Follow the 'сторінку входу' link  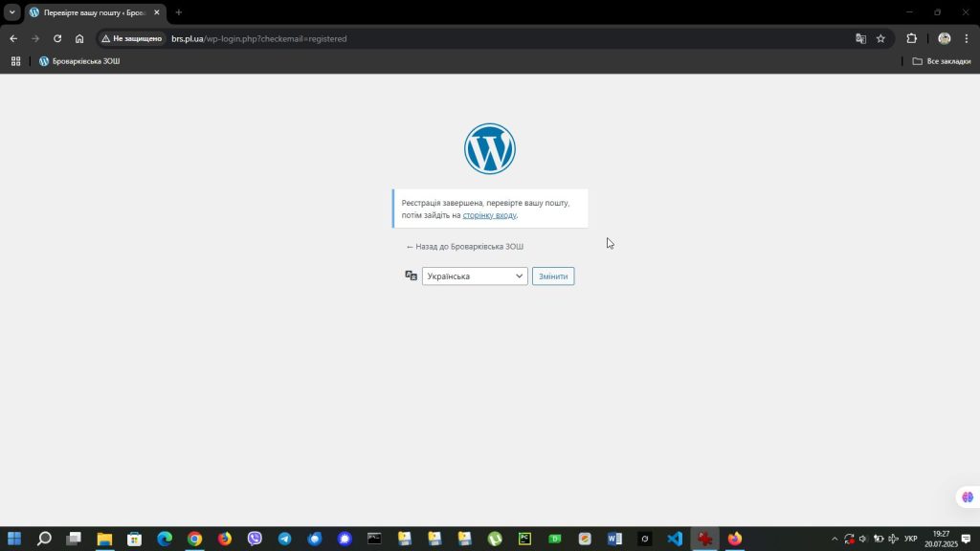tap(489, 215)
